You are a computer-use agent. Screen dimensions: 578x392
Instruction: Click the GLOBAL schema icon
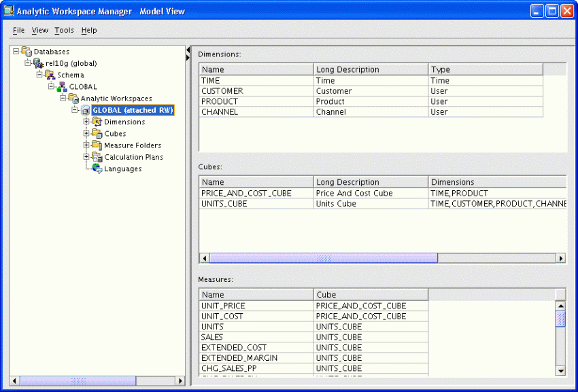[62, 87]
